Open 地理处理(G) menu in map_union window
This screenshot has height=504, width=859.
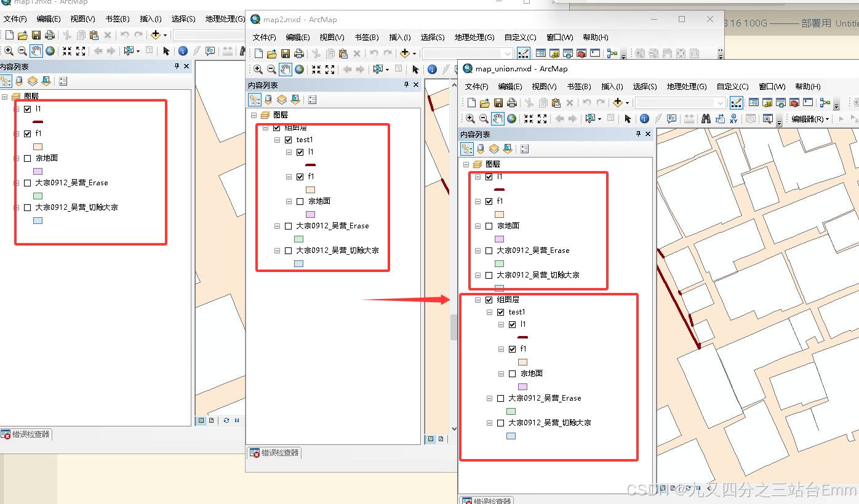point(686,87)
